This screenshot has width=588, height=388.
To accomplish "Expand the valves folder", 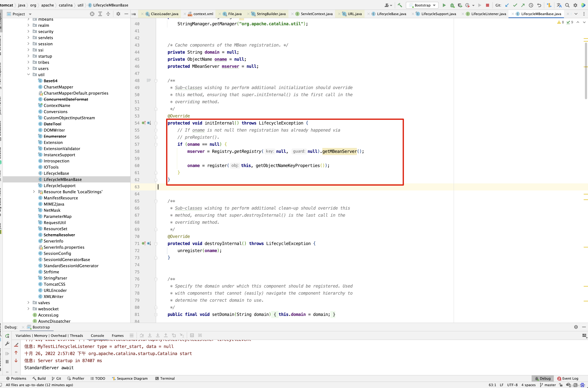I will tap(28, 302).
